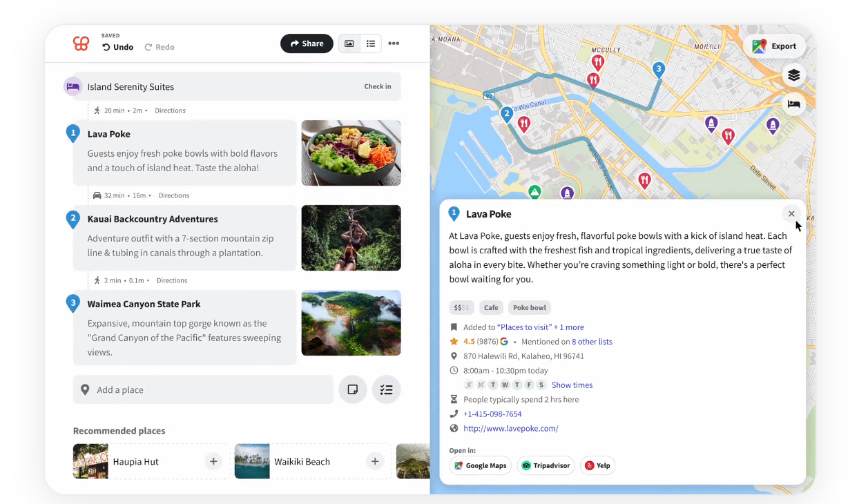The width and height of the screenshot is (868, 504).
Task: Open the "Places to visit" list link
Action: click(x=525, y=327)
